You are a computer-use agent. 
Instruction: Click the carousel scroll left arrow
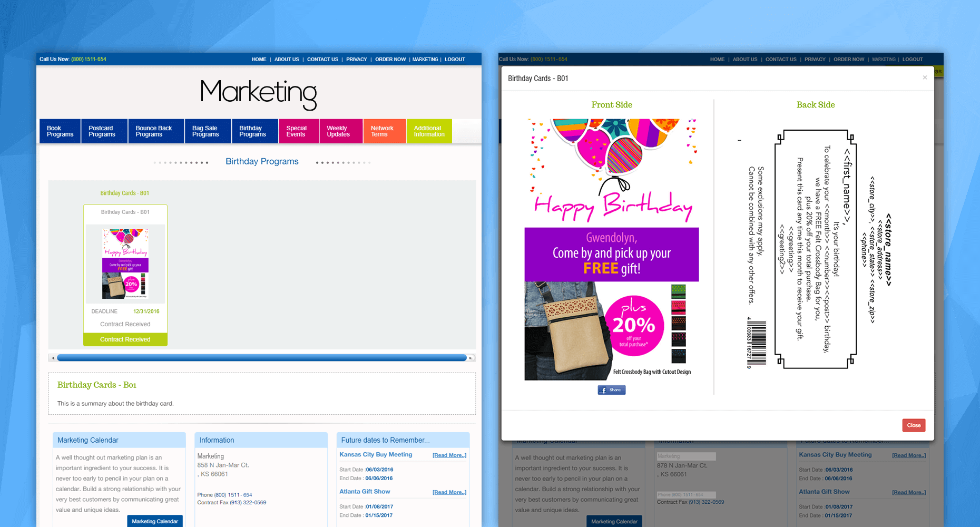52,358
